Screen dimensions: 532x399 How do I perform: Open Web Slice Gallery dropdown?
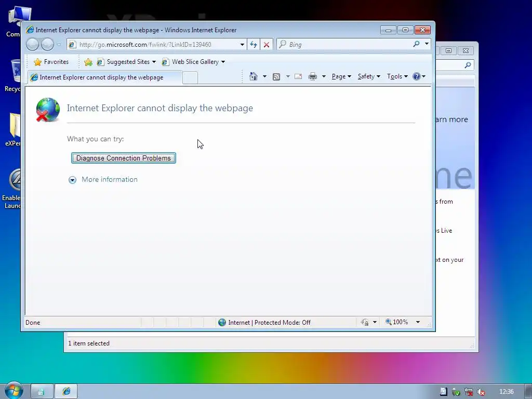point(223,62)
